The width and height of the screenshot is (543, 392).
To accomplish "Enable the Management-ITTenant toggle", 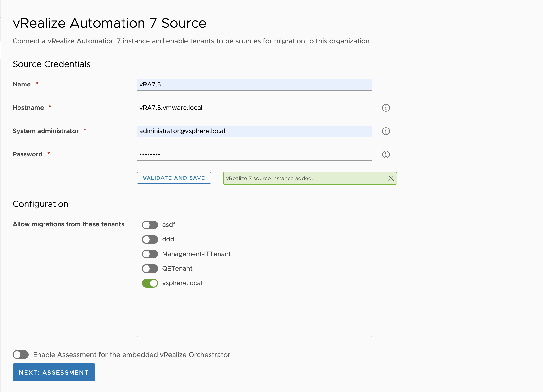I will [x=150, y=254].
